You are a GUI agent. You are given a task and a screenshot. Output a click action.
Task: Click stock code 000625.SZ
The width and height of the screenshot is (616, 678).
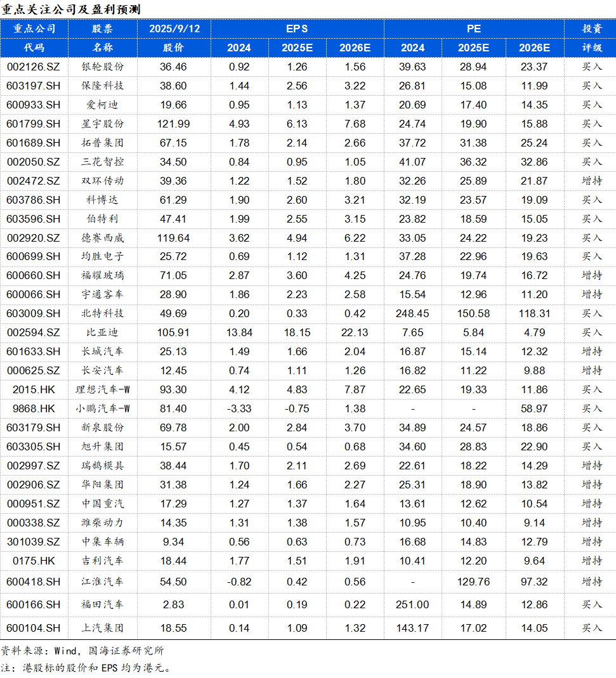(x=34, y=371)
